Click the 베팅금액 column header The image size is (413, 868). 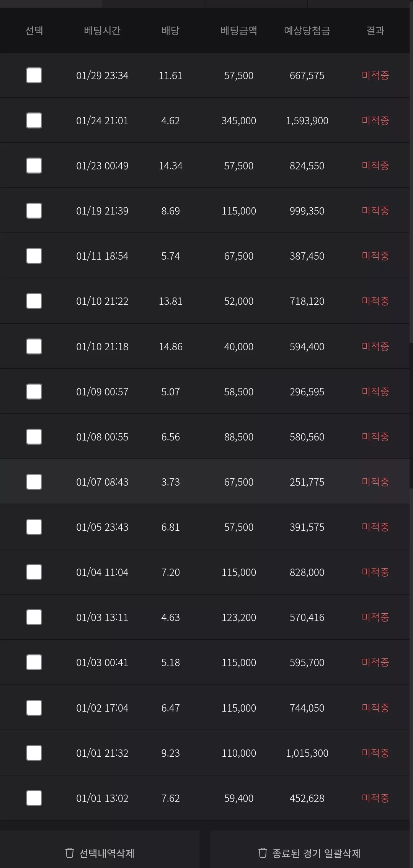pos(238,31)
